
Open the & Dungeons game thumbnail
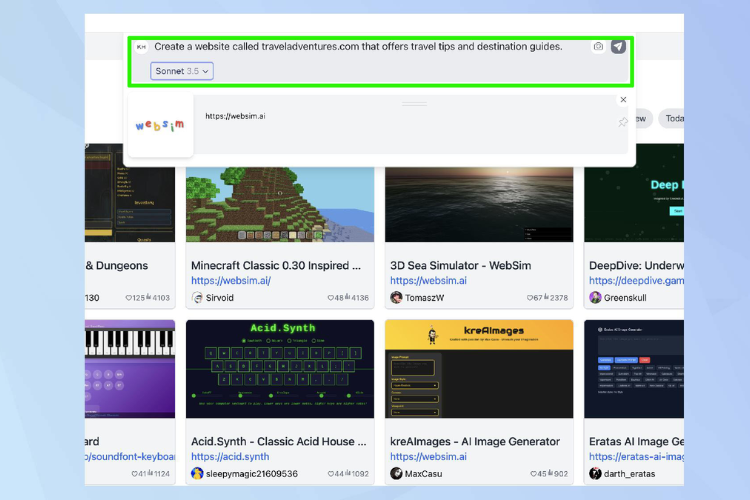point(130,193)
